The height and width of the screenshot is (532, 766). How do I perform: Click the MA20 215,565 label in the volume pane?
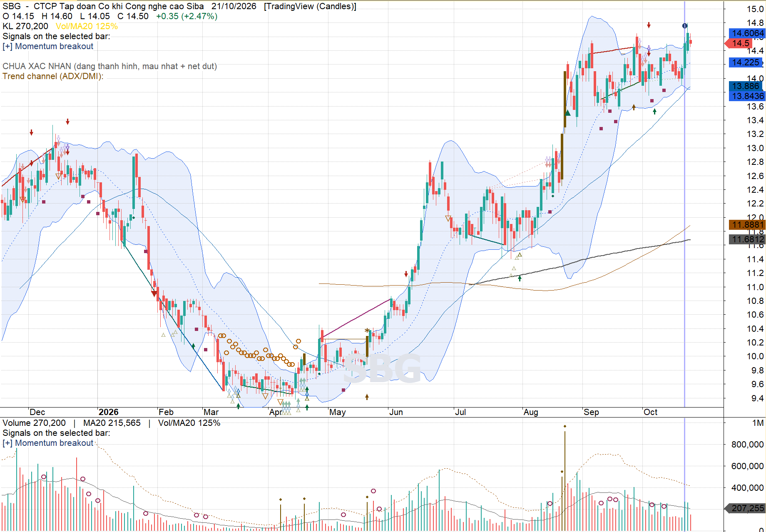(x=112, y=423)
